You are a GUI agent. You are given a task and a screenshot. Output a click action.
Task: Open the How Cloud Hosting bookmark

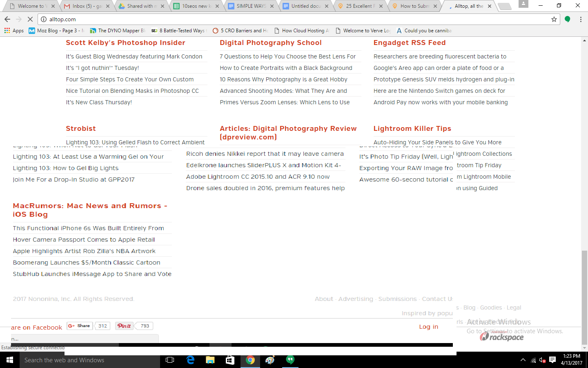point(301,31)
